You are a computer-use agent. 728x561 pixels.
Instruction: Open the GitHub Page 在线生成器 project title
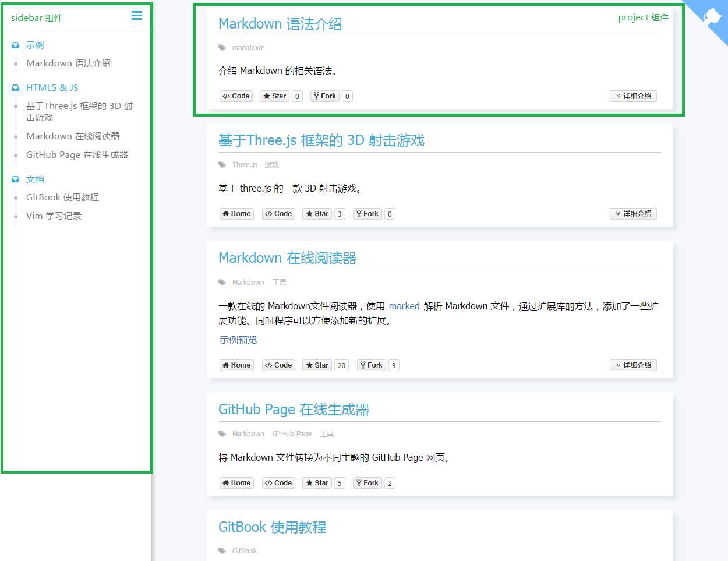point(294,410)
